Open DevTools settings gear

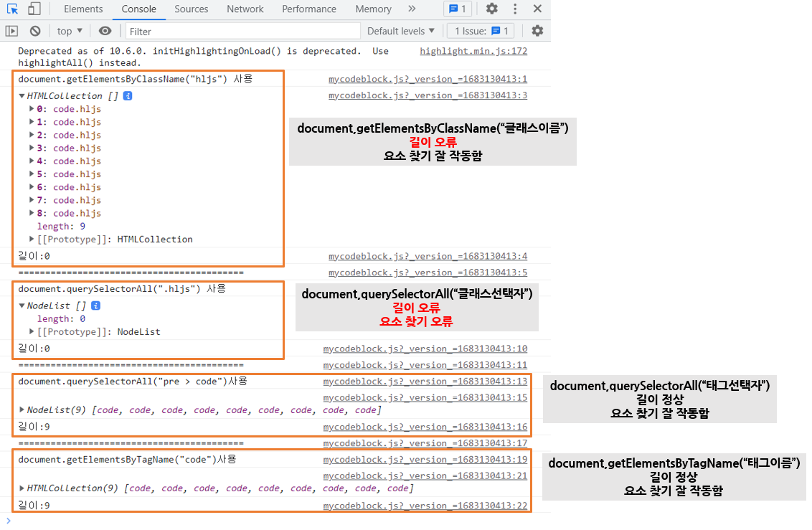pyautogui.click(x=491, y=9)
